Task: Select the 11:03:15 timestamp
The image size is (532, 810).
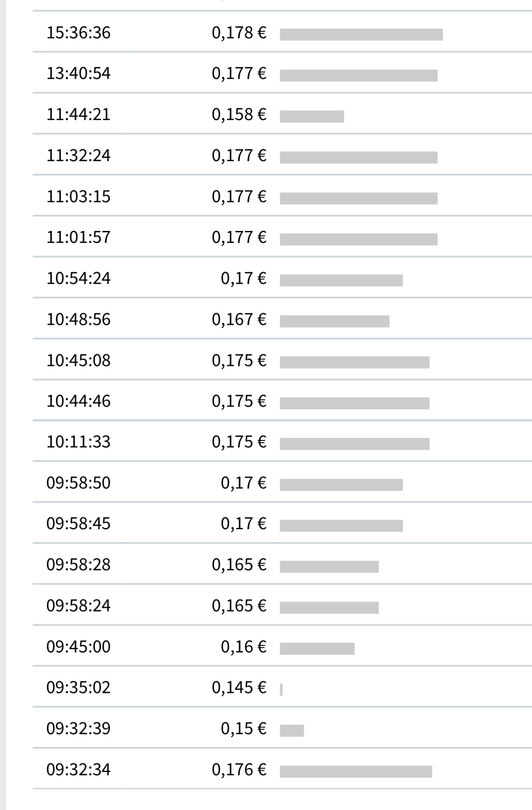Action: click(x=78, y=197)
